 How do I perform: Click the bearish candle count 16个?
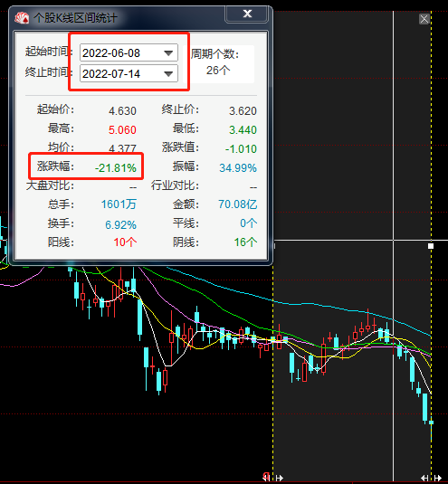pyautogui.click(x=245, y=242)
